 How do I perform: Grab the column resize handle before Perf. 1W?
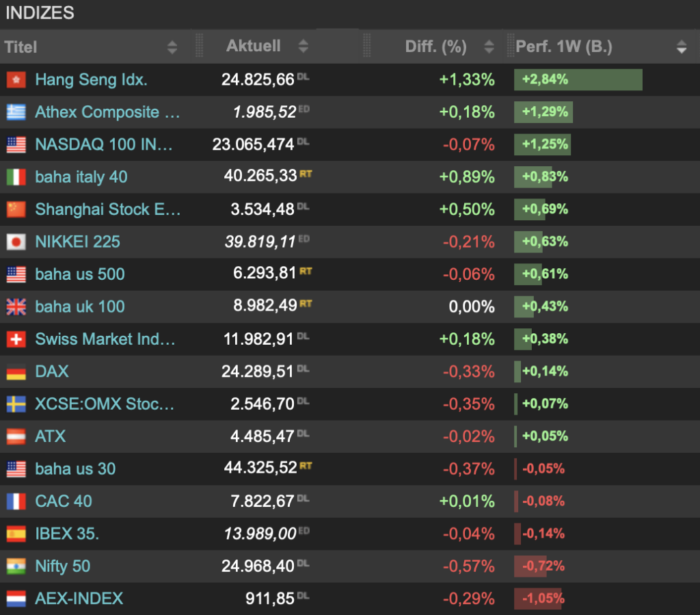coord(510,46)
